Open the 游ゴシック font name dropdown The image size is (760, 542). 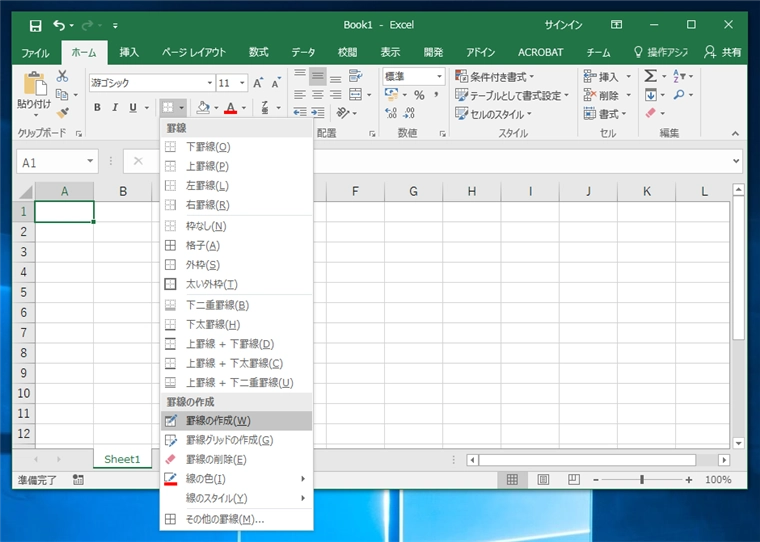209,83
